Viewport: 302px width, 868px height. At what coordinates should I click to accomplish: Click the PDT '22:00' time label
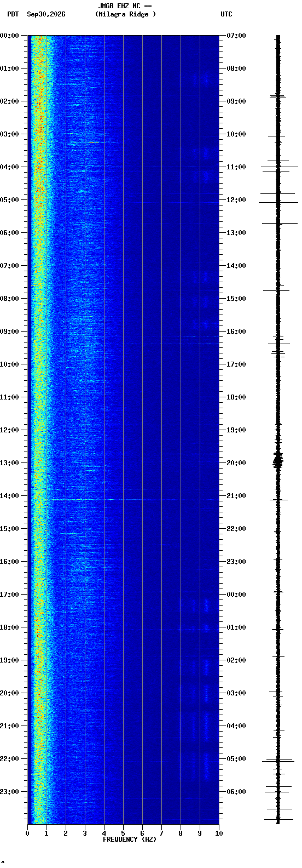pyautogui.click(x=9, y=759)
